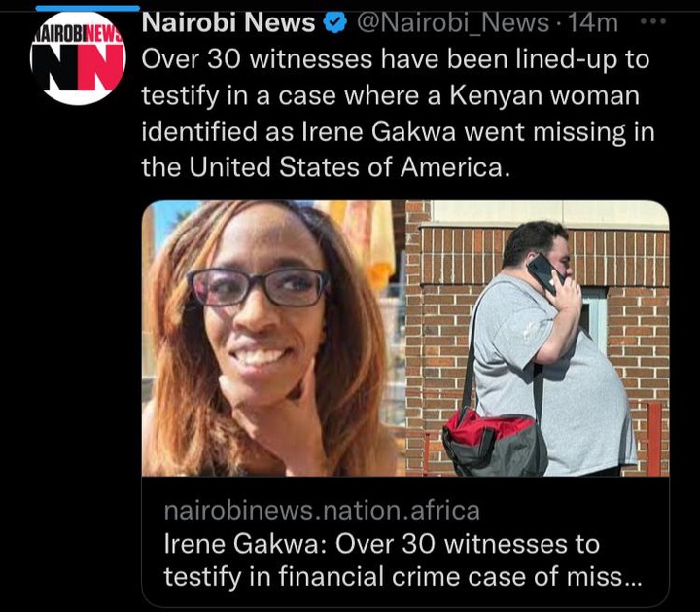
Task: Click the red N in the logo
Action: coord(101,65)
